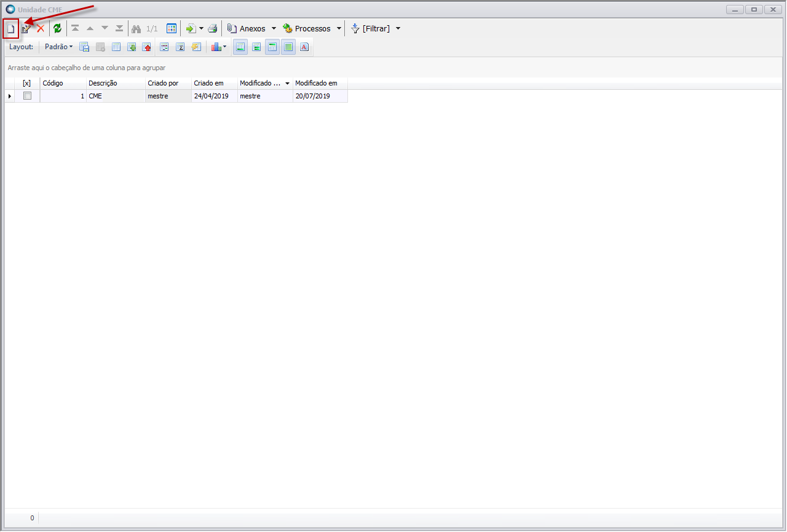
Task: Go to the first record arrow
Action: click(75, 29)
